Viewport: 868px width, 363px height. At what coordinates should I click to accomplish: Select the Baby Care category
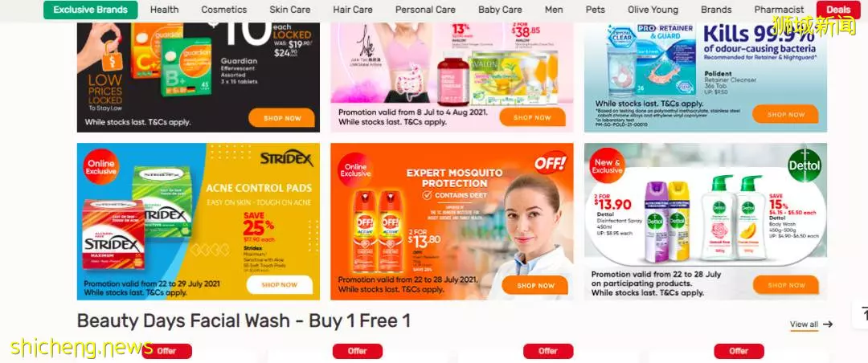[500, 10]
